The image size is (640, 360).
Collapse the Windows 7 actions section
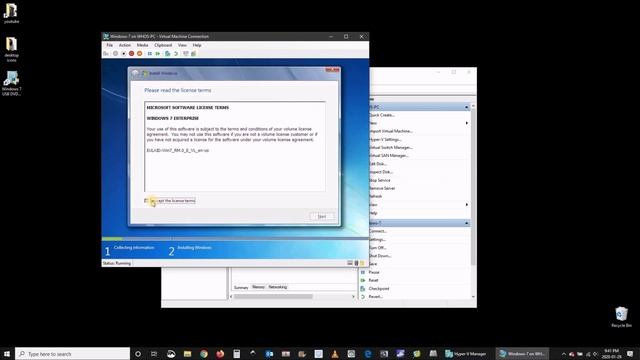click(x=466, y=223)
